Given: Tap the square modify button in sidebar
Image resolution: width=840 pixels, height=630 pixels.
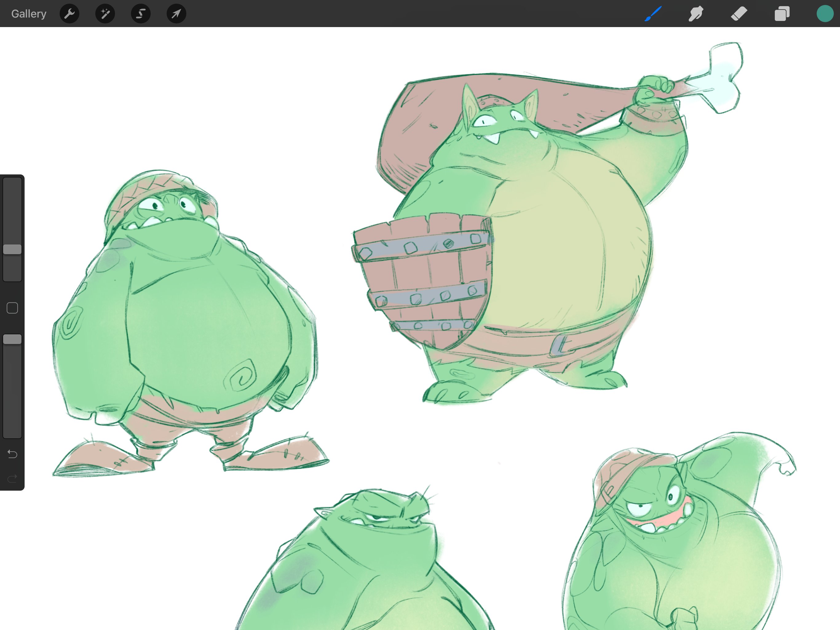Looking at the screenshot, I should [x=12, y=308].
